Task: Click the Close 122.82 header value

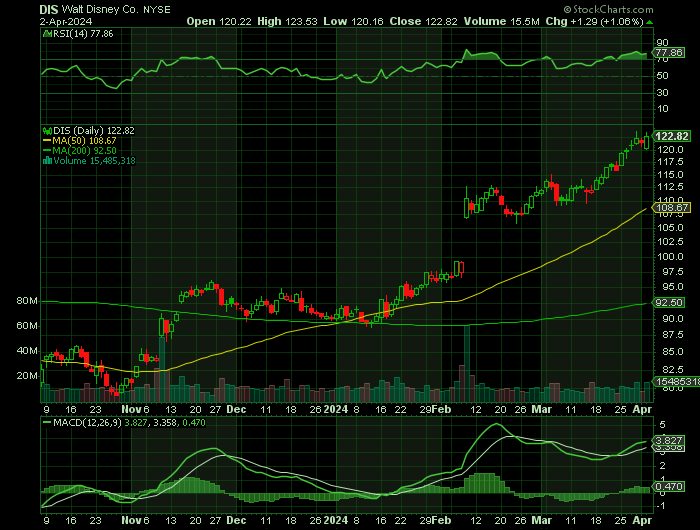Action: point(423,21)
